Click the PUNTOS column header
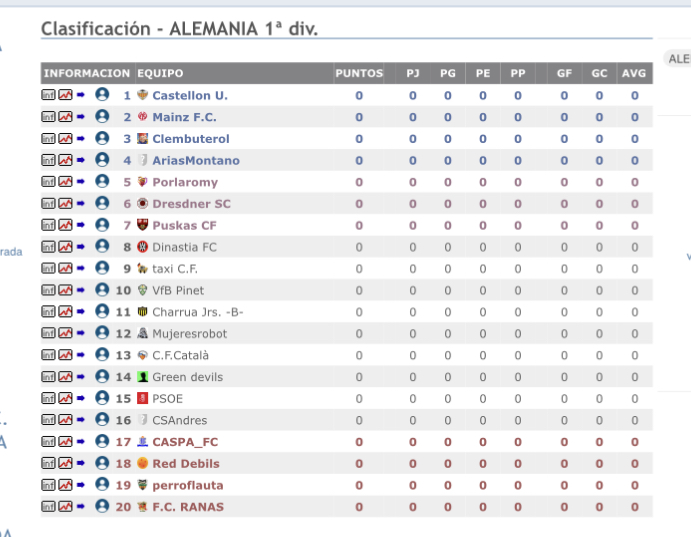Screen dimensions: 691x537 (359, 73)
